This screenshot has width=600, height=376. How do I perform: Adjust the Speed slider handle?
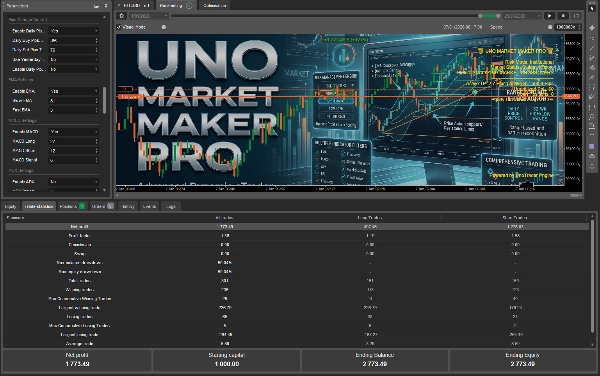click(x=549, y=27)
